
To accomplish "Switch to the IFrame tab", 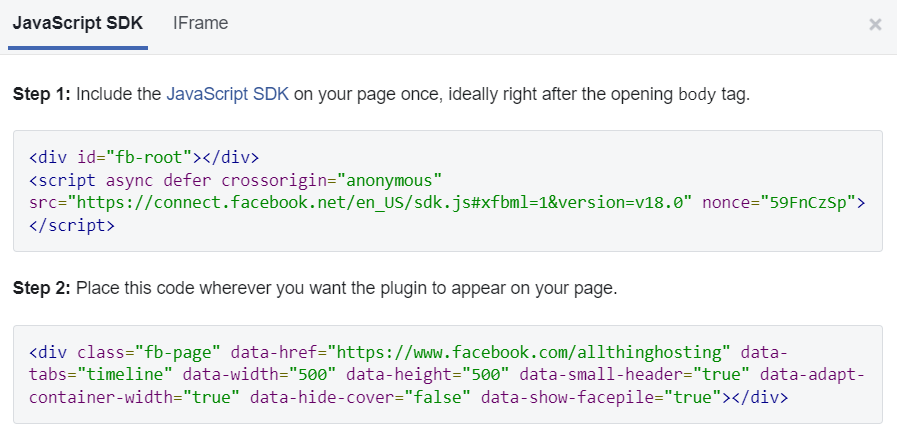I will pos(200,23).
